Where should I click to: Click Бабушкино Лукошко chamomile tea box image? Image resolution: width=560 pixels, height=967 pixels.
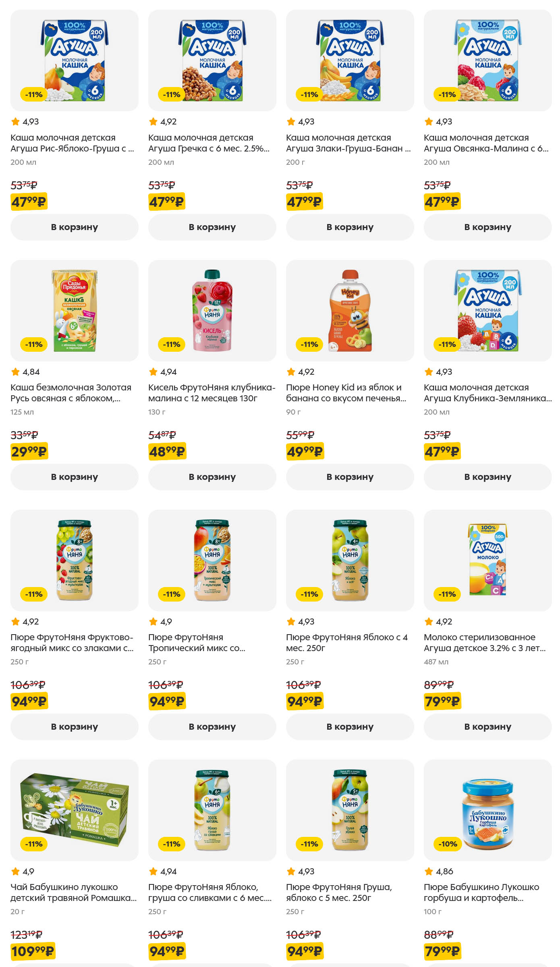pos(75,810)
